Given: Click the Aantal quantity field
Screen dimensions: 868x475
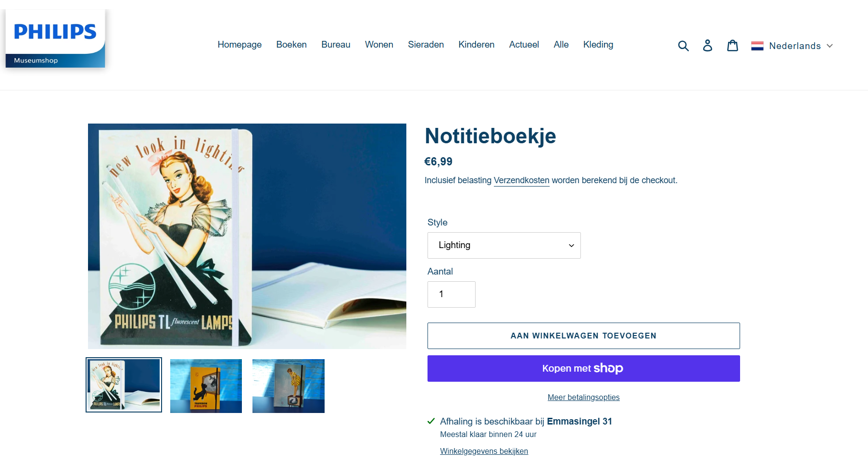Looking at the screenshot, I should (452, 294).
